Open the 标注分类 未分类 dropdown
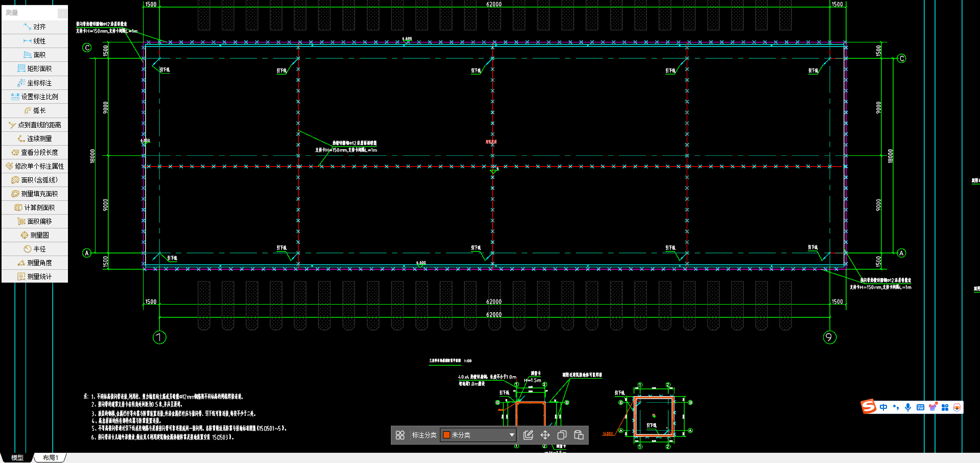The width and height of the screenshot is (980, 463). click(478, 435)
